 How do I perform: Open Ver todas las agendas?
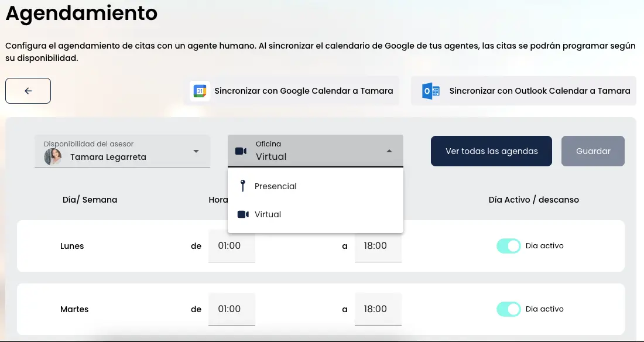(491, 151)
